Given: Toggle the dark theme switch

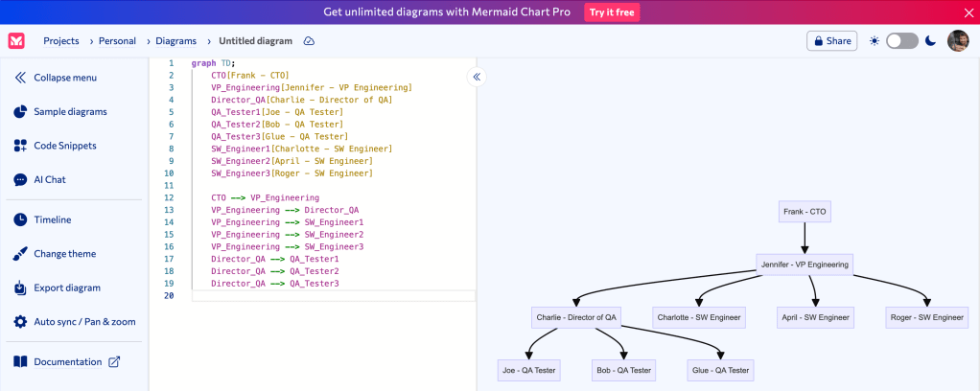Looking at the screenshot, I should [x=901, y=41].
